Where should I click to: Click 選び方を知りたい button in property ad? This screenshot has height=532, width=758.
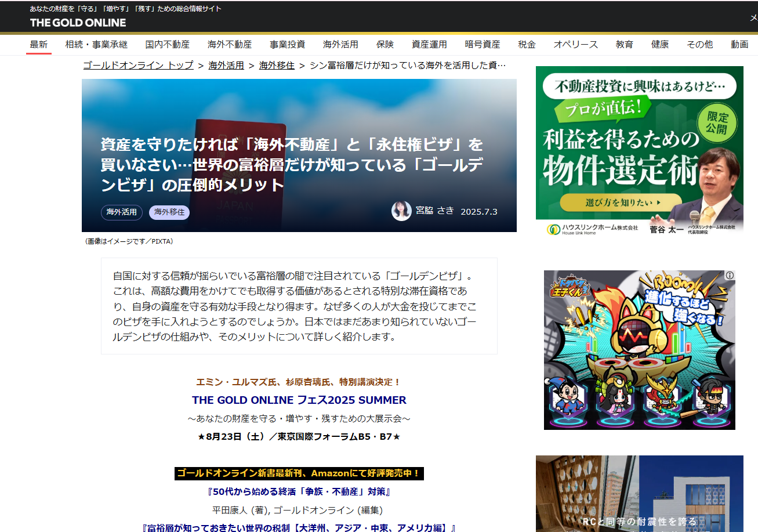click(621, 202)
